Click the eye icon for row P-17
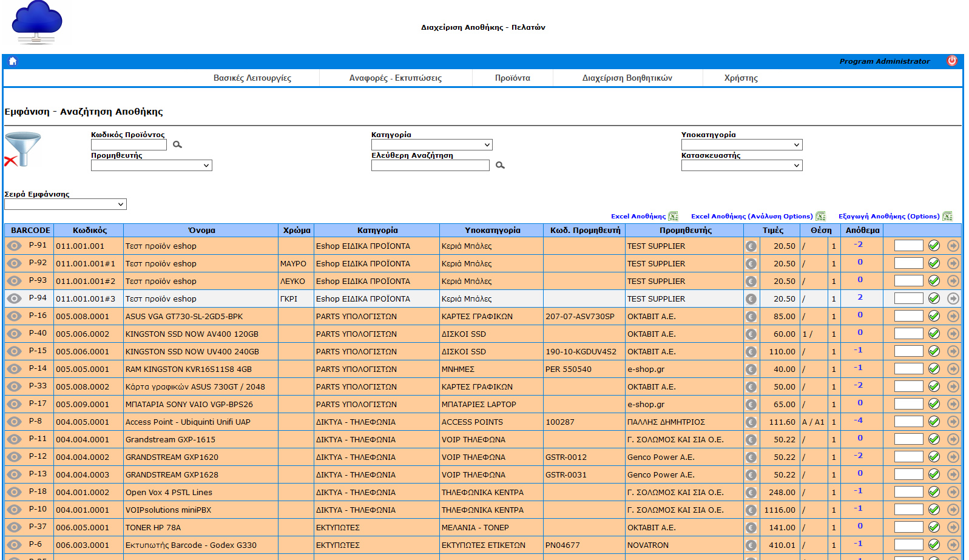969x560 pixels. [x=14, y=404]
